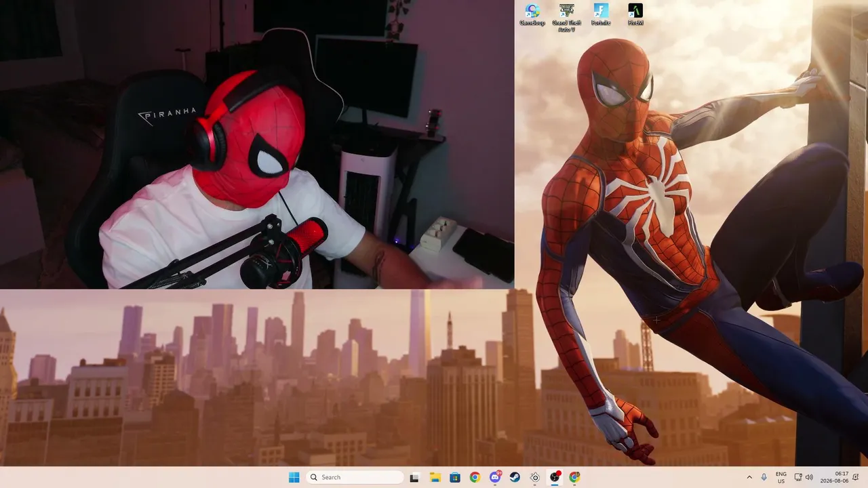Open Discord from the taskbar
The image size is (868, 488).
click(495, 477)
